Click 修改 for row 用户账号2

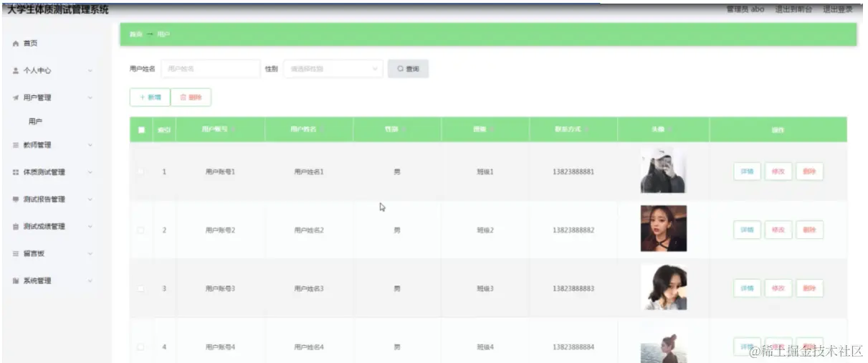tap(778, 230)
